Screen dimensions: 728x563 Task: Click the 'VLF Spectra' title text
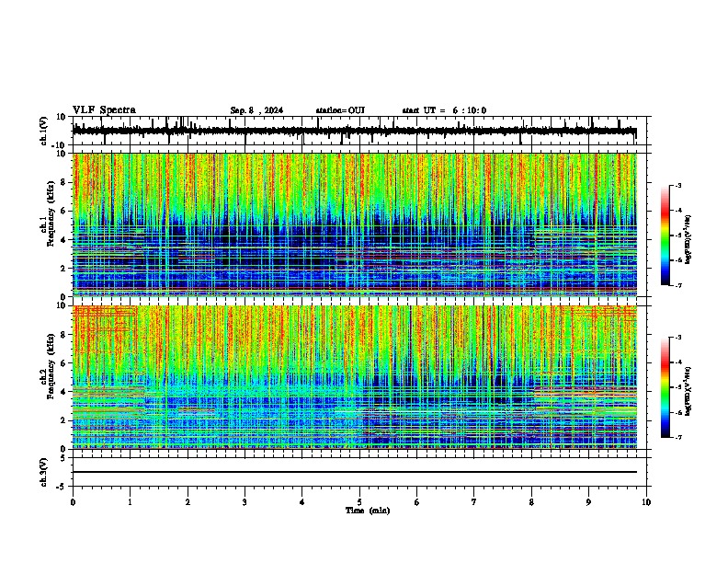104,110
